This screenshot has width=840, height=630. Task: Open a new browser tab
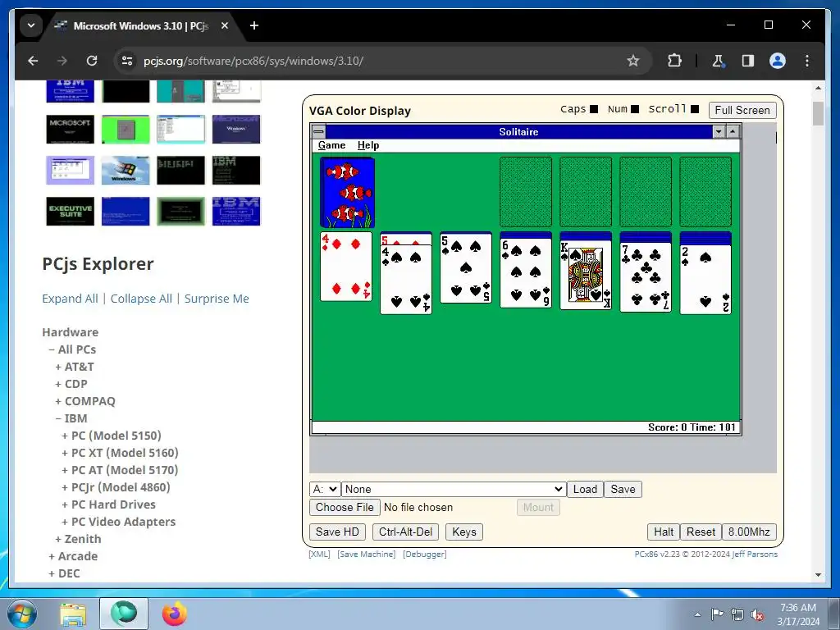[254, 25]
